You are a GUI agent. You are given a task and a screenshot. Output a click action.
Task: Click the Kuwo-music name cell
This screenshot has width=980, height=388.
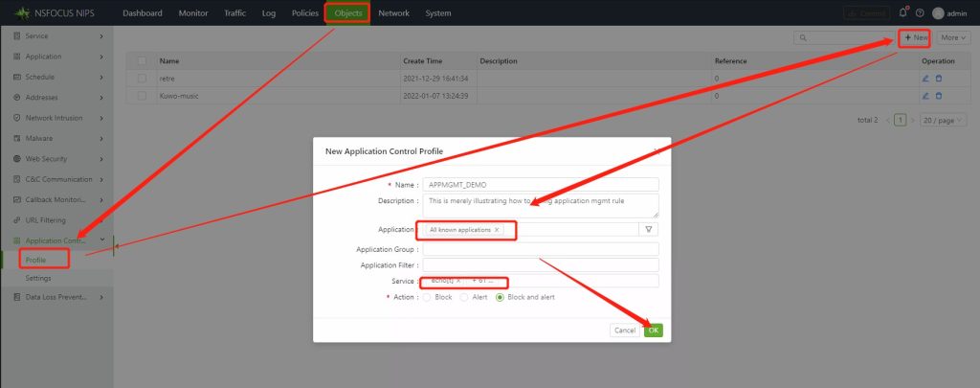point(179,96)
